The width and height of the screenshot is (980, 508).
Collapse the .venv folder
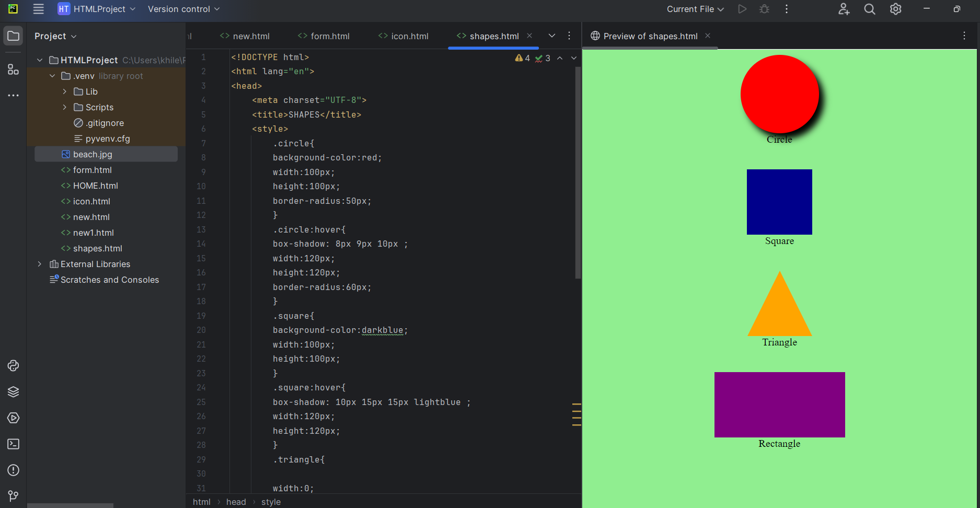point(52,76)
